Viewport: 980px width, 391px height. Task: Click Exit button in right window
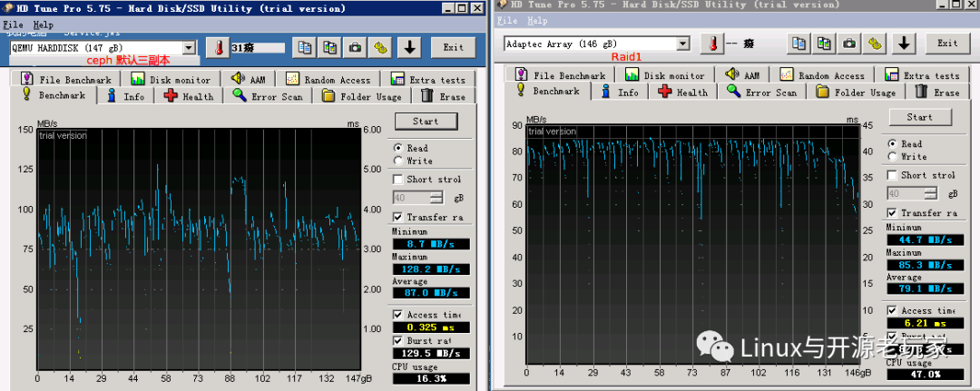point(947,44)
